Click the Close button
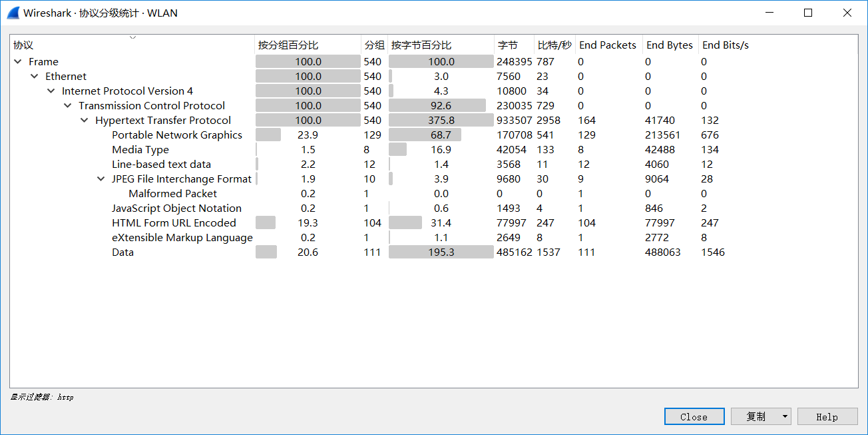868x435 pixels. (x=694, y=416)
